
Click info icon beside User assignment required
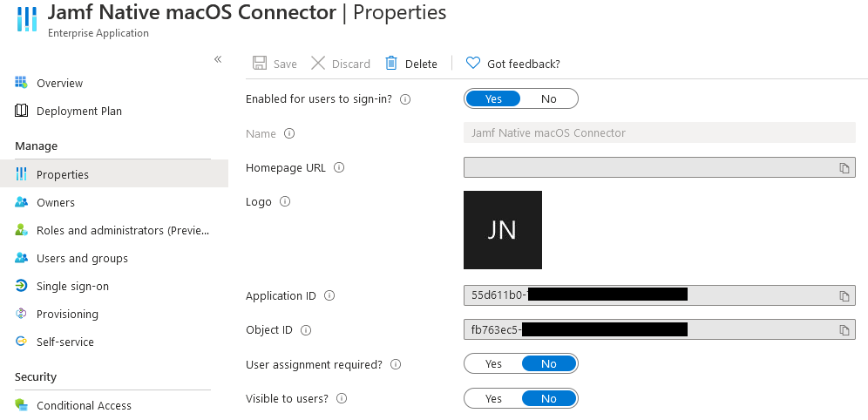396,364
